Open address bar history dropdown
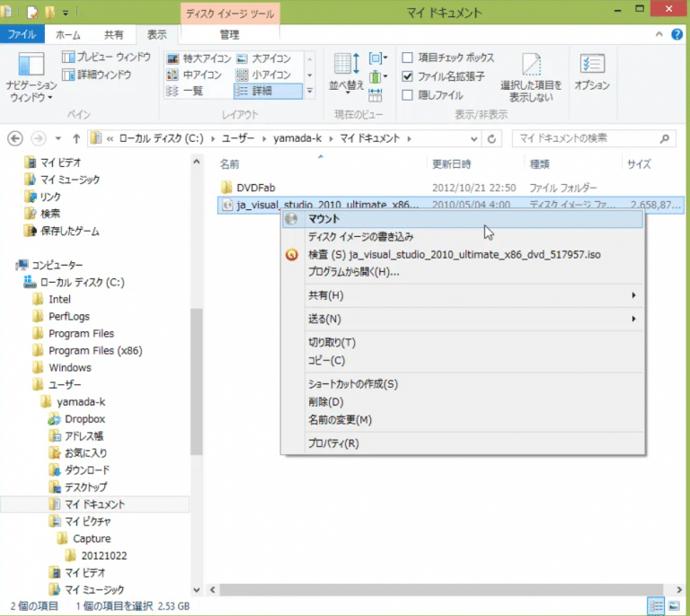Image resolution: width=690 pixels, height=616 pixels. click(474, 139)
